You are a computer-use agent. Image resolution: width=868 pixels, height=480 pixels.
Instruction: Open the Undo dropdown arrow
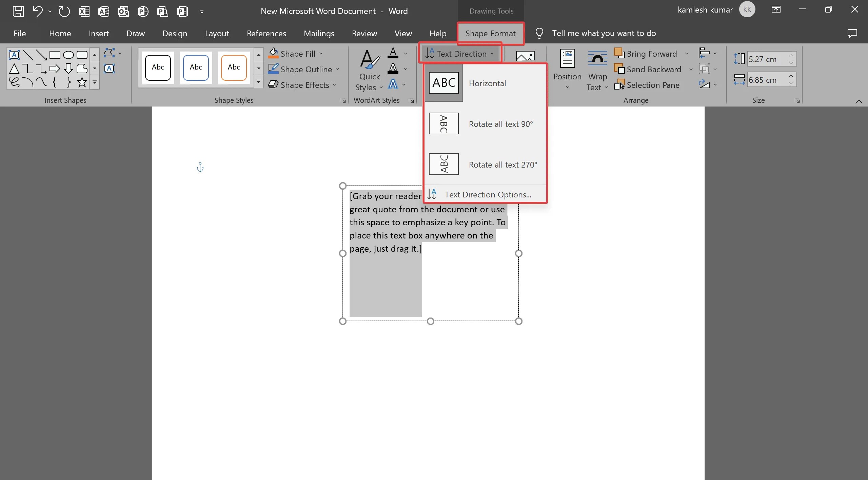[50, 11]
